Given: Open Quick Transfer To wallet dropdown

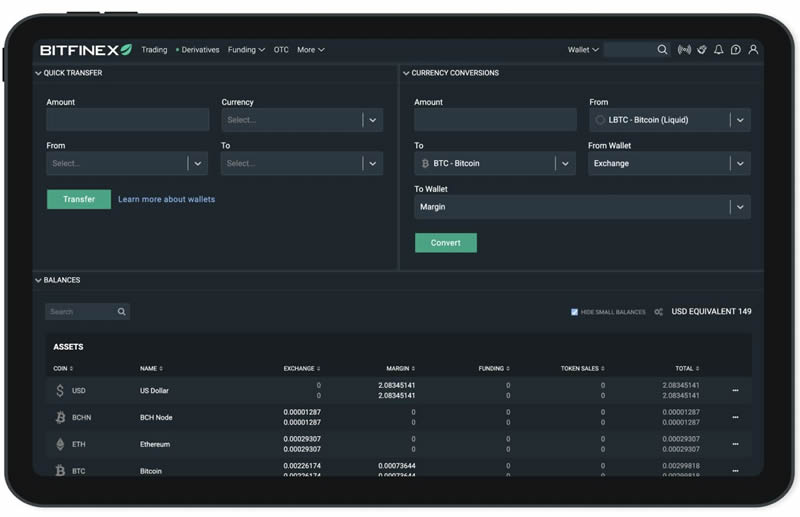Looking at the screenshot, I should pyautogui.click(x=302, y=163).
